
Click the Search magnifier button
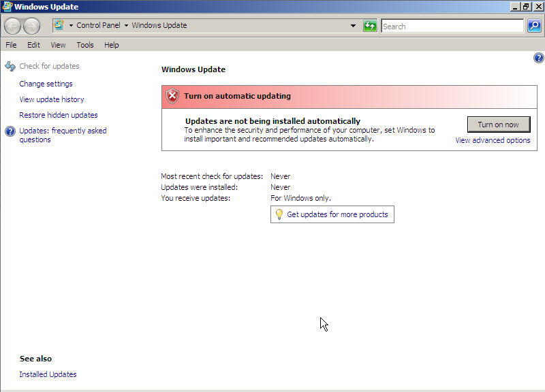pyautogui.click(x=534, y=26)
